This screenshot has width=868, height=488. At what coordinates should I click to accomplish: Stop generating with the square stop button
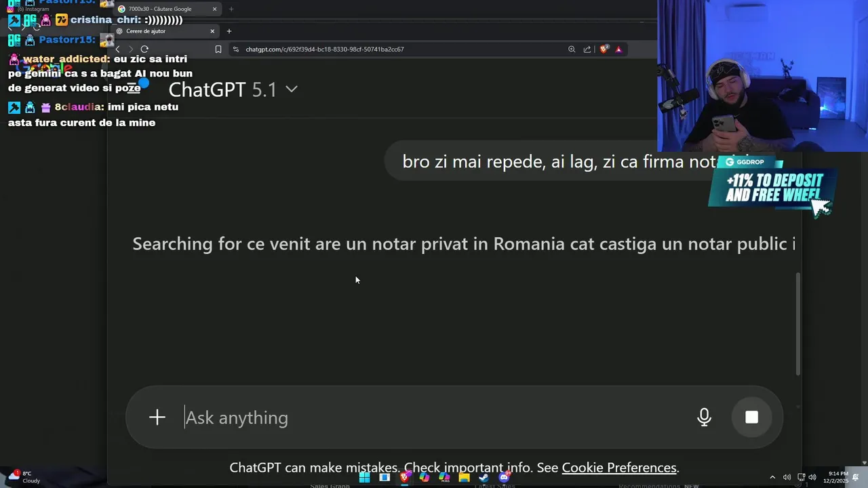(751, 418)
